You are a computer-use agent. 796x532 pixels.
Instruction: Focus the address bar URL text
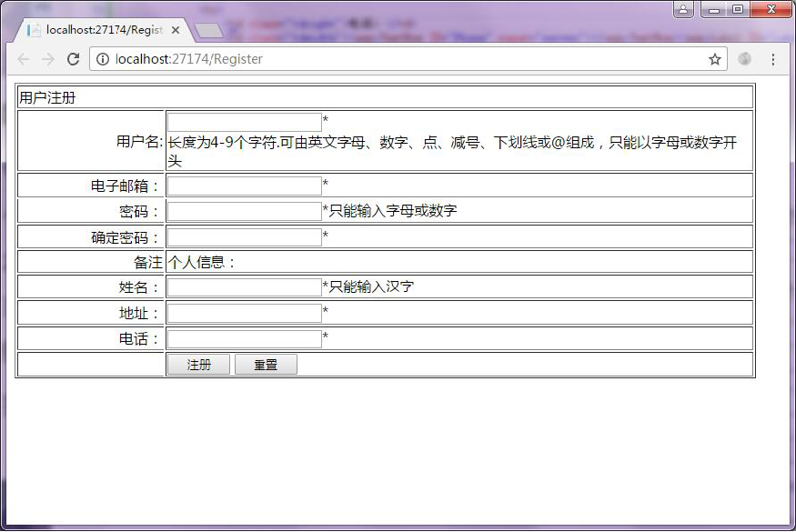point(189,59)
